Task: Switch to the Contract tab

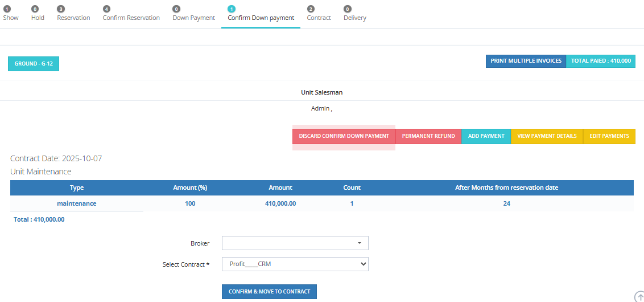Action: click(319, 14)
